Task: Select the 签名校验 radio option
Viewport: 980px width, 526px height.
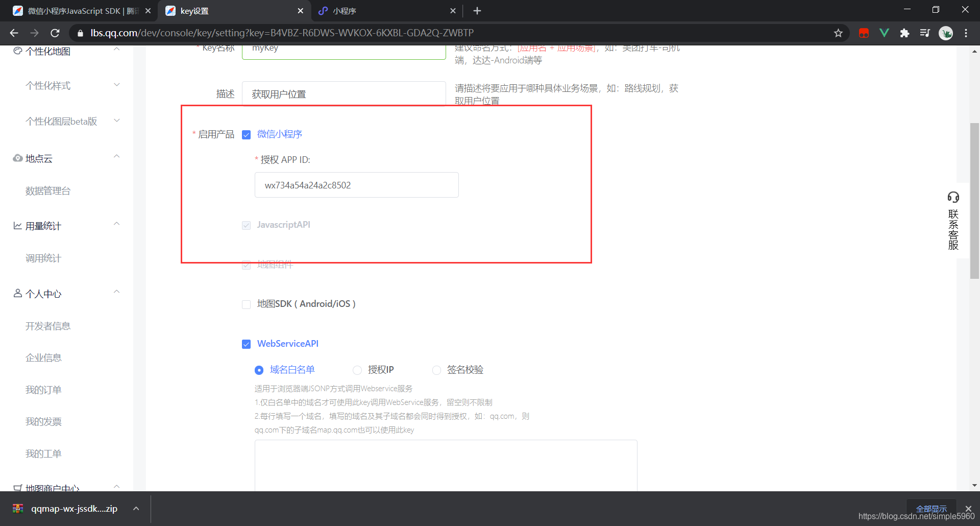Action: (436, 370)
